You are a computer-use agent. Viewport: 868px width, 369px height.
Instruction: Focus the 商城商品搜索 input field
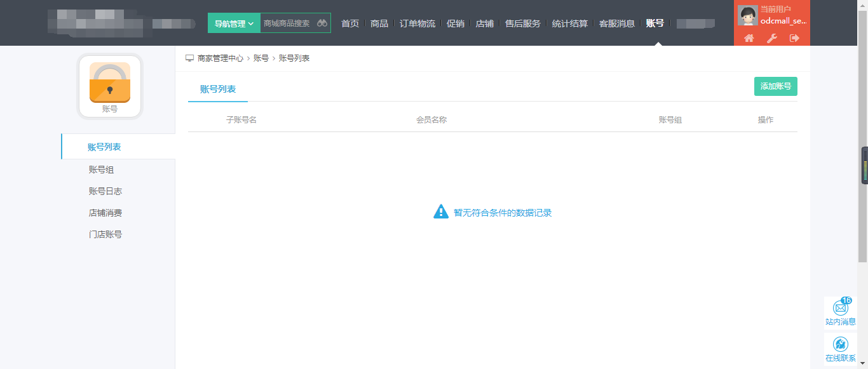(288, 23)
